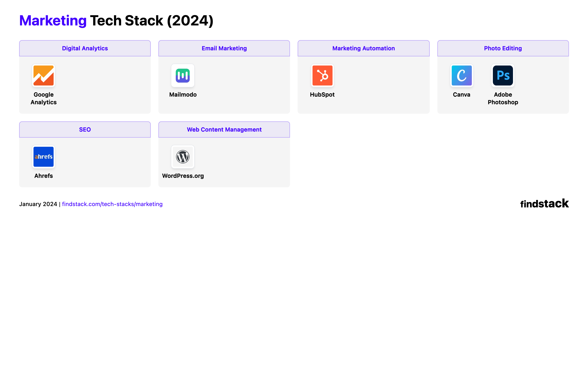Click the January 2024 date text
This screenshot has width=588, height=367.
click(x=38, y=204)
